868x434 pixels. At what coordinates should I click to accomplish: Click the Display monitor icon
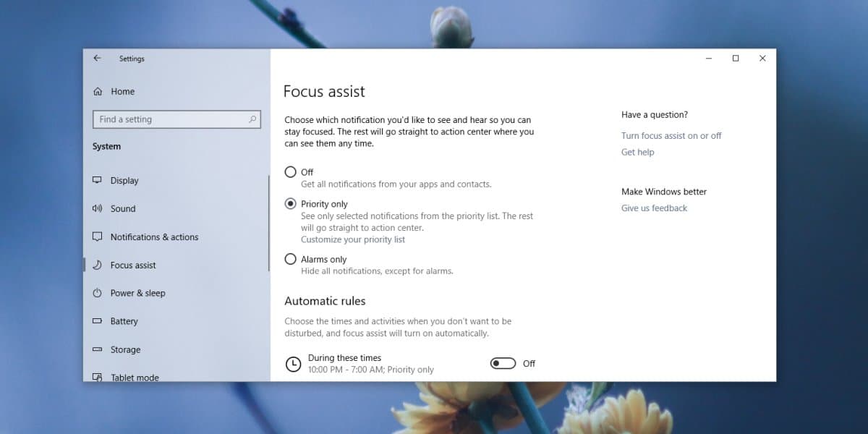tap(97, 180)
